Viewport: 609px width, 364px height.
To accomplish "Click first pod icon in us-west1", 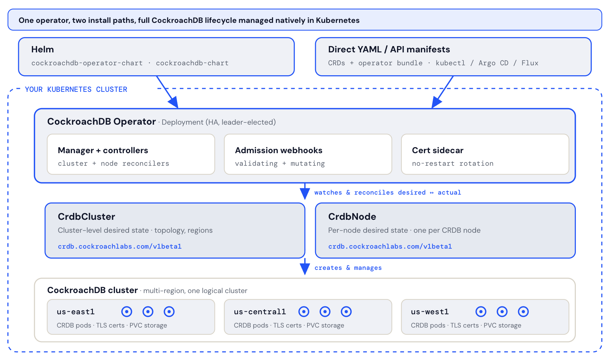I will (x=481, y=312).
